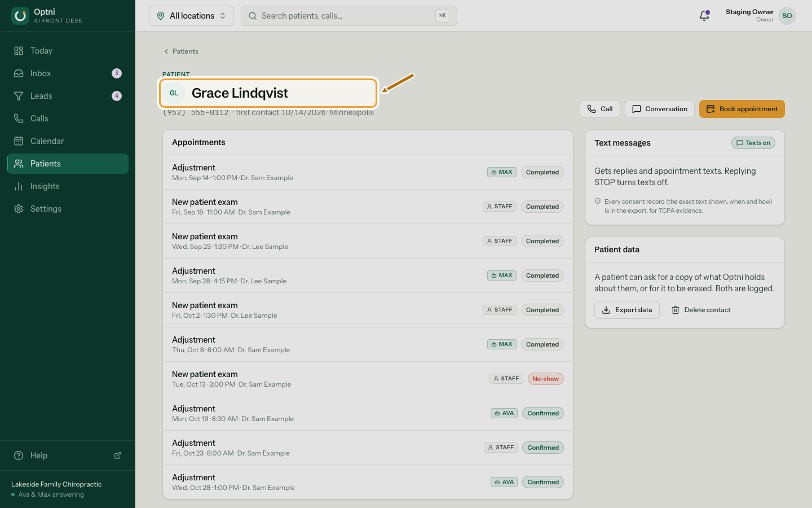Go back via Patients breadcrumb chevron
This screenshot has width=812, height=508.
[166, 51]
